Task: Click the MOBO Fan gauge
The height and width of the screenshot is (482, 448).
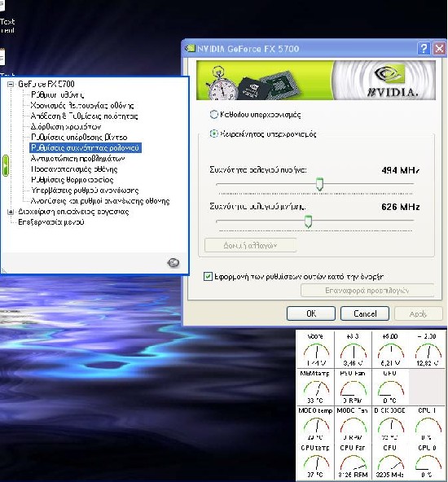Action: [353, 424]
